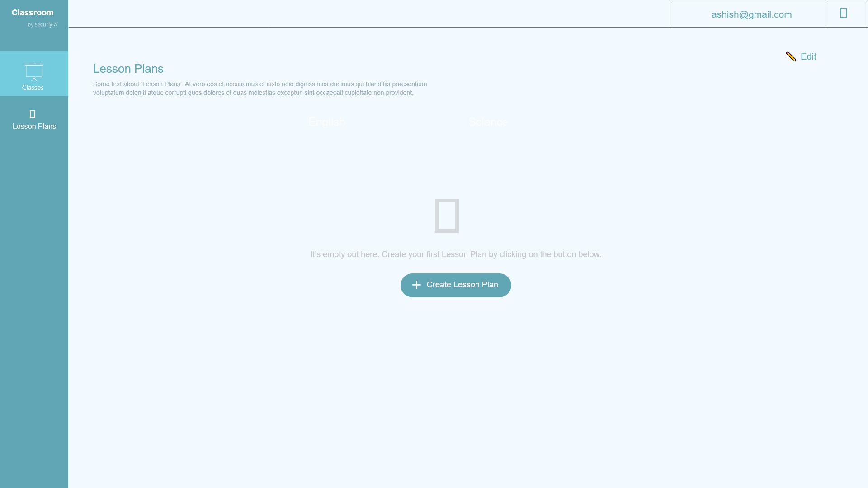This screenshot has height=488, width=868.
Task: Click the Lesson Plans page heading
Action: [x=128, y=69]
